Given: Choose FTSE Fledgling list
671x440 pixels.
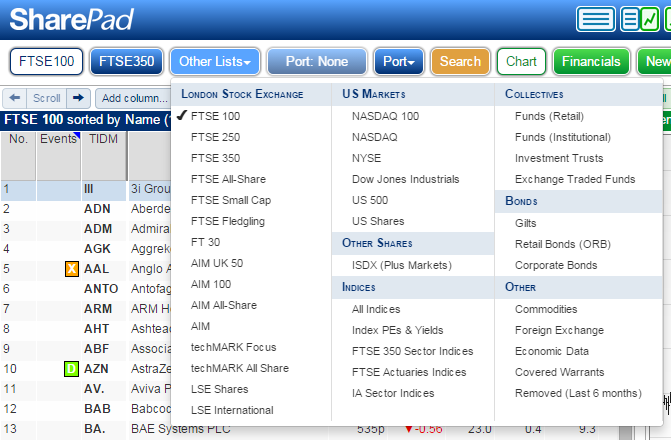Looking at the screenshot, I should tap(228, 221).
